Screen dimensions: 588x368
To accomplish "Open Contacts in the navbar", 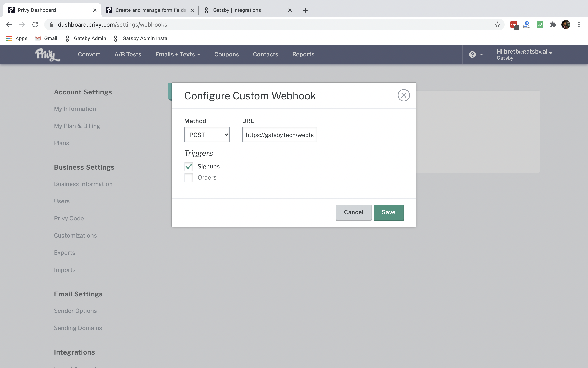I will click(x=266, y=55).
